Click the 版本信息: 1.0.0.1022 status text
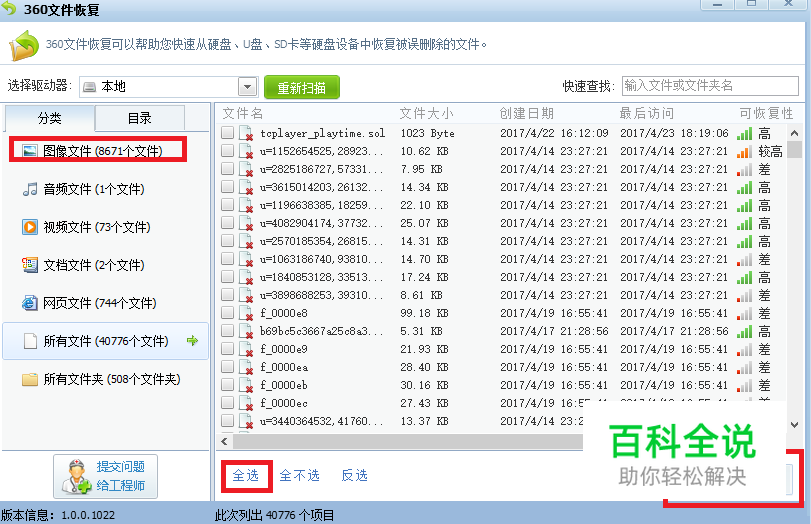The height and width of the screenshot is (524, 811). point(58,515)
